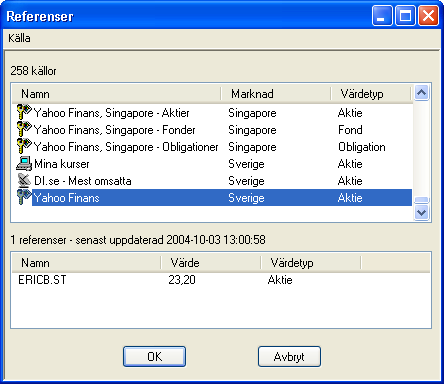Open the Källa menu

[x=19, y=38]
